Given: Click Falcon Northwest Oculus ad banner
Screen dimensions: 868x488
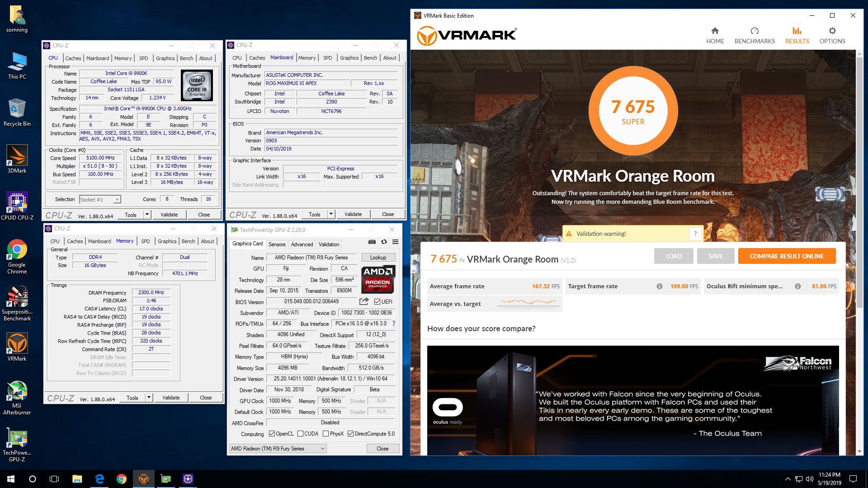Looking at the screenshot, I should (x=633, y=400).
